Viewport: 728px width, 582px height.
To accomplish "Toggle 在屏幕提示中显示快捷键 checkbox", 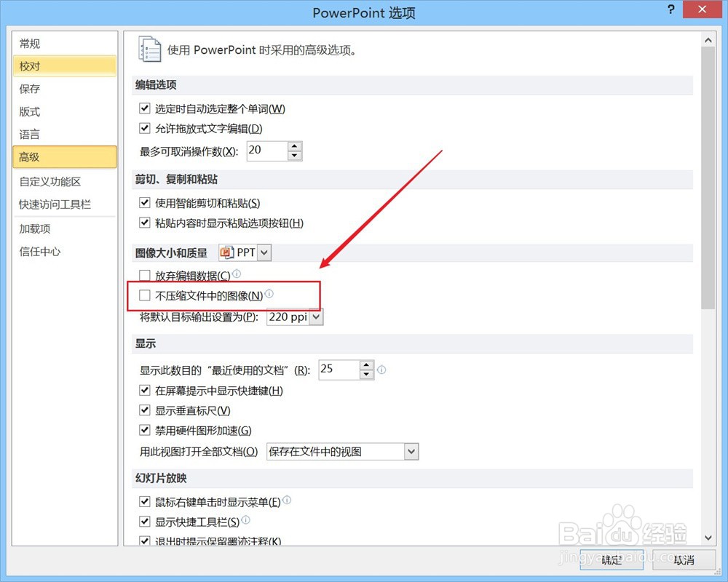I will pos(144,390).
